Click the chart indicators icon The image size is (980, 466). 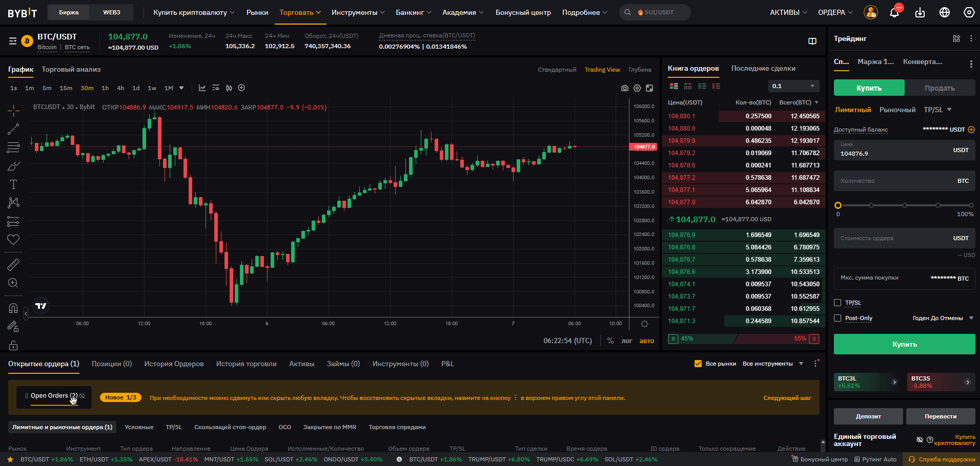coord(202,88)
